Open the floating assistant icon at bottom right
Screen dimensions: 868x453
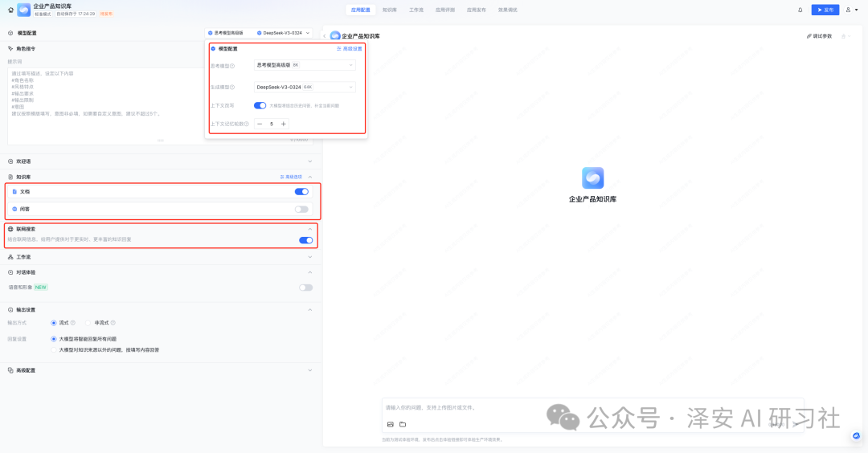(857, 436)
